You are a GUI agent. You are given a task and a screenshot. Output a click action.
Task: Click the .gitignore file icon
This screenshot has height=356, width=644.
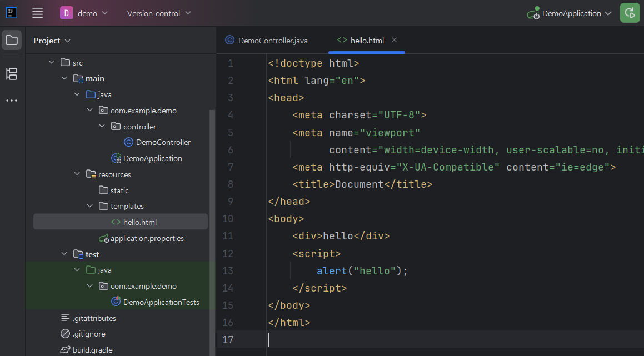pos(66,334)
